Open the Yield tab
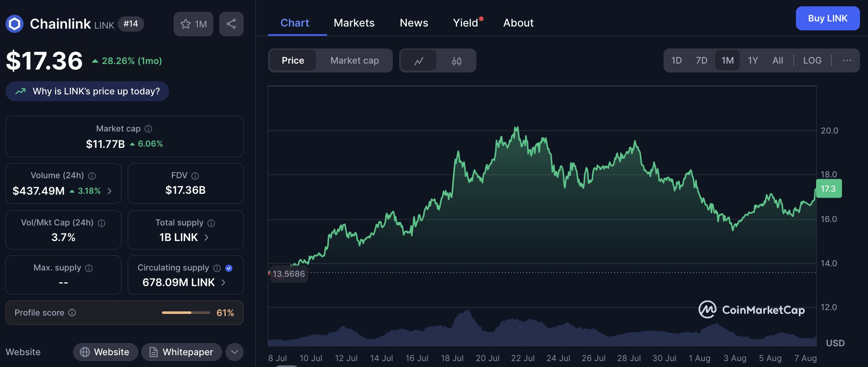The image size is (868, 367). [x=466, y=23]
